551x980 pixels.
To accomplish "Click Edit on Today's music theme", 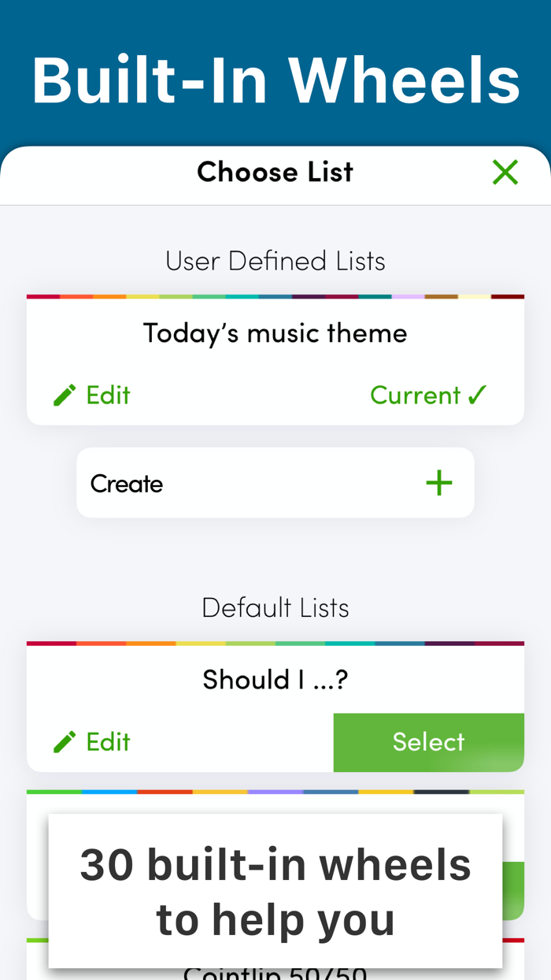I will coord(91,395).
